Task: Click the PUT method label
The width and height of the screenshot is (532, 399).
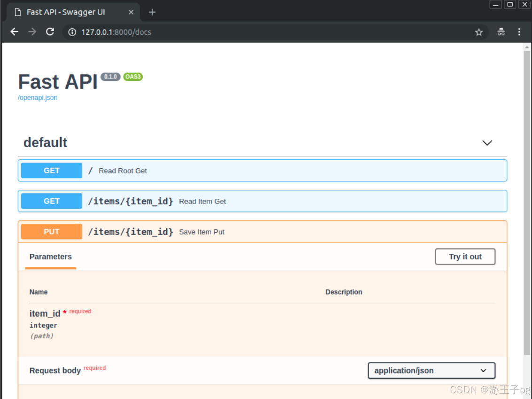Action: click(51, 232)
